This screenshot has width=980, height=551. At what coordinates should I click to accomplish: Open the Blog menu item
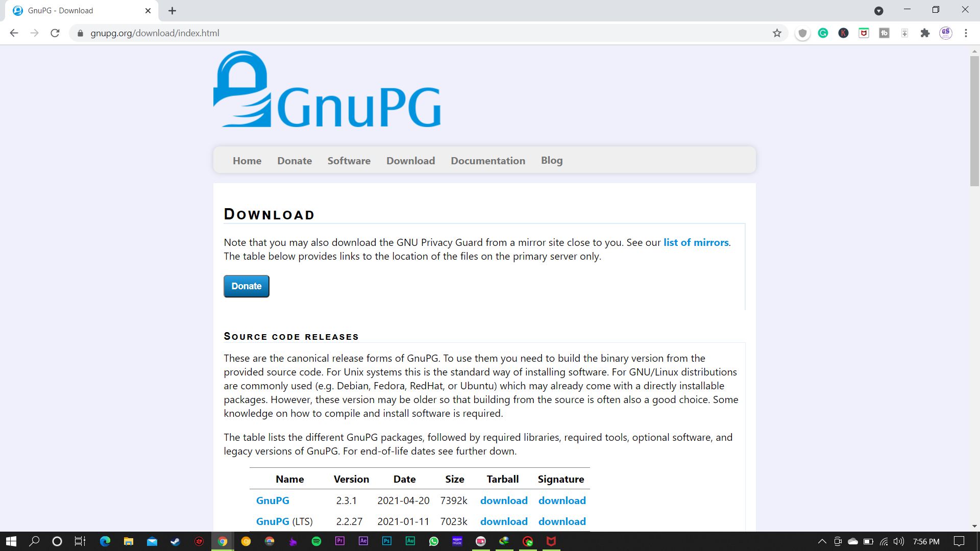[x=552, y=161]
